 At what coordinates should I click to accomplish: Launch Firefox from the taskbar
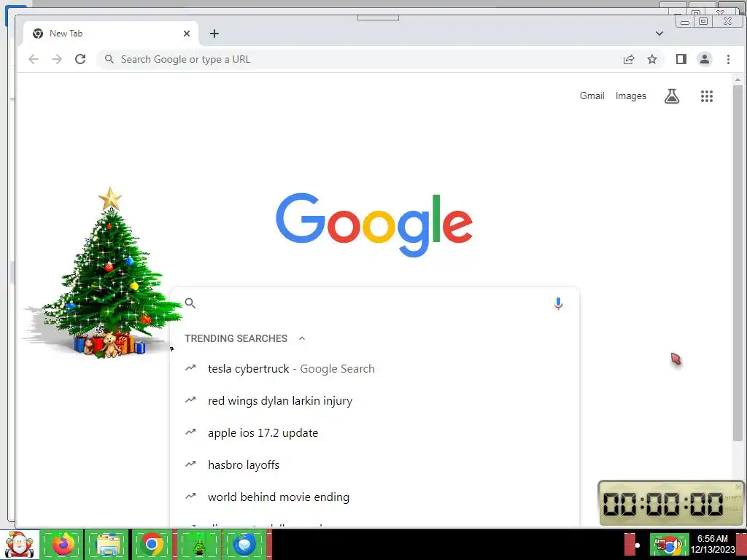coord(63,544)
